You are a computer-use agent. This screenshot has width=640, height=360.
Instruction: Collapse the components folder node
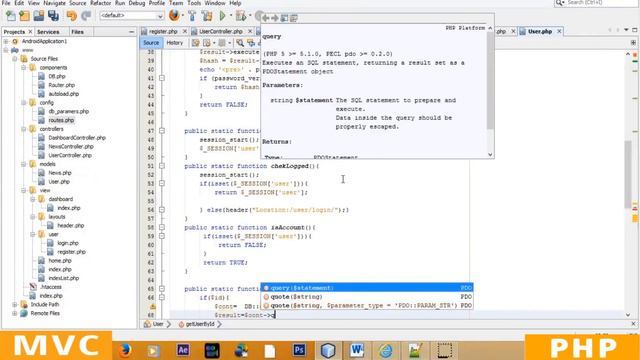pos(24,68)
